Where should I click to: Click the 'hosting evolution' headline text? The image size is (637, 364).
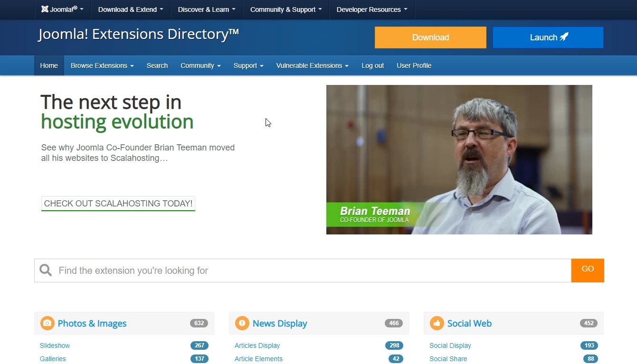point(117,122)
